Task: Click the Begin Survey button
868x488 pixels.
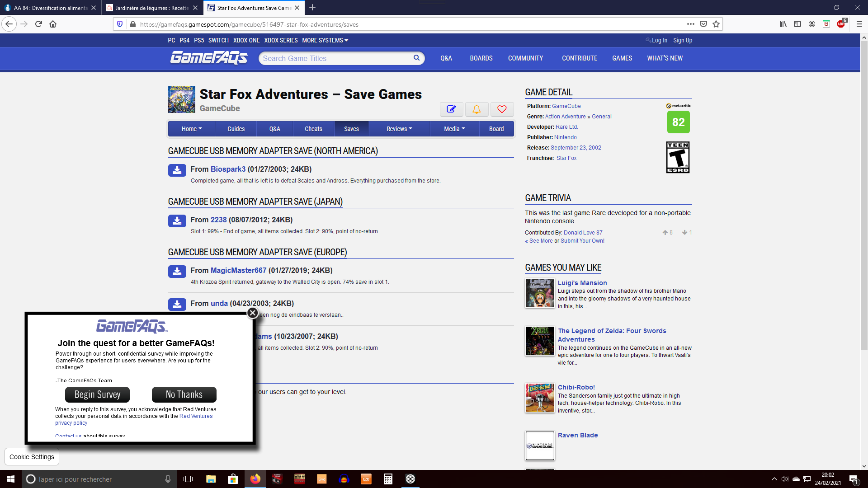Action: 97,394
